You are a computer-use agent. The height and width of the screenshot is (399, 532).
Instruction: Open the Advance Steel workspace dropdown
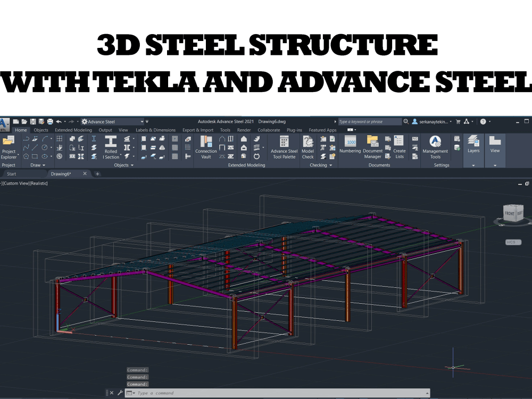[141, 121]
